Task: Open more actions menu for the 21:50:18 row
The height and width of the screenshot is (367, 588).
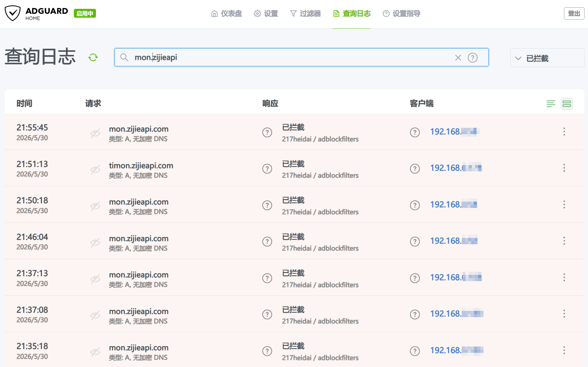Action: click(564, 204)
